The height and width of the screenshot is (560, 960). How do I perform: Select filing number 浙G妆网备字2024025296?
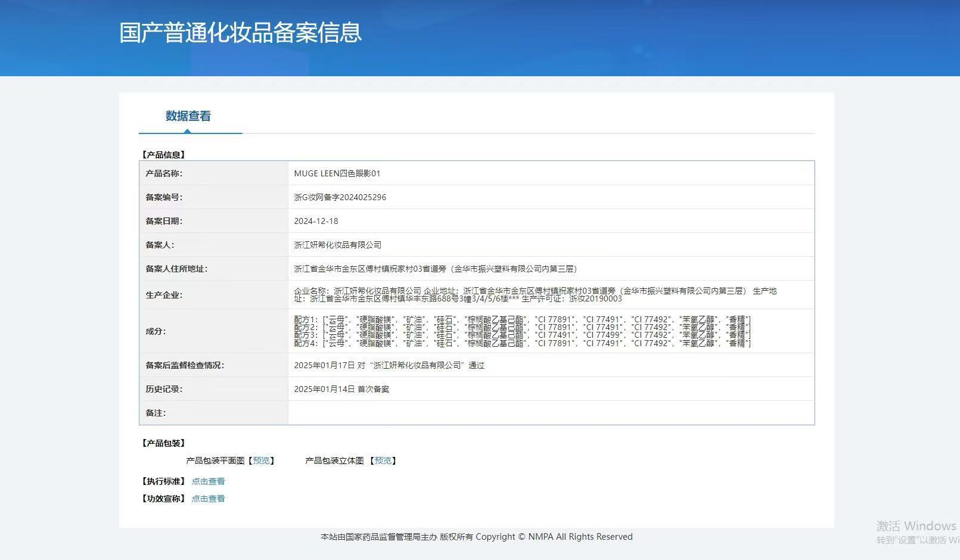(x=340, y=197)
